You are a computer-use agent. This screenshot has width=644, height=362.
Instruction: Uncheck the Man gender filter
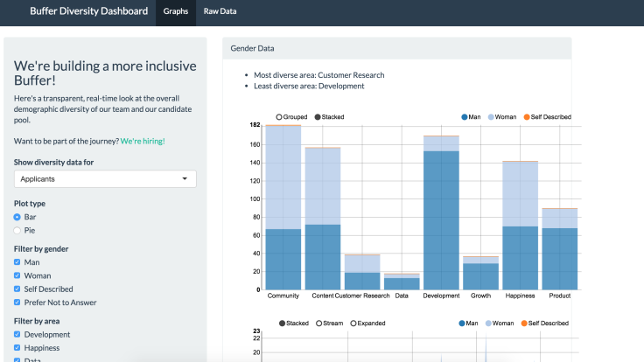click(x=17, y=261)
